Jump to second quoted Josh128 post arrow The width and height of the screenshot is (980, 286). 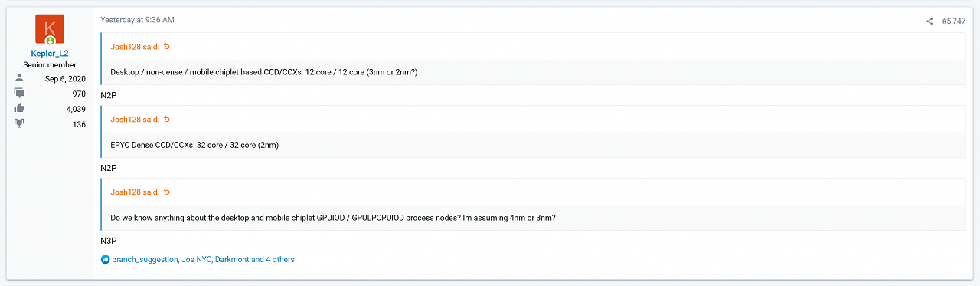tap(167, 119)
